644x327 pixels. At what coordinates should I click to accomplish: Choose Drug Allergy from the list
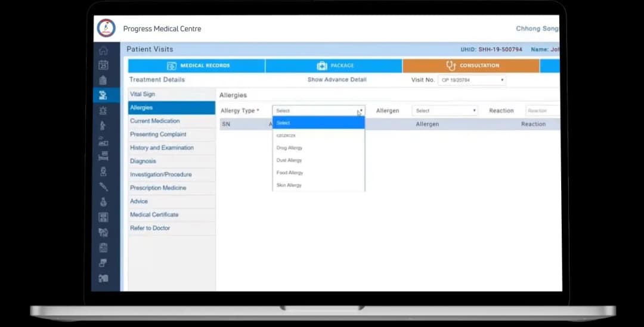[289, 148]
